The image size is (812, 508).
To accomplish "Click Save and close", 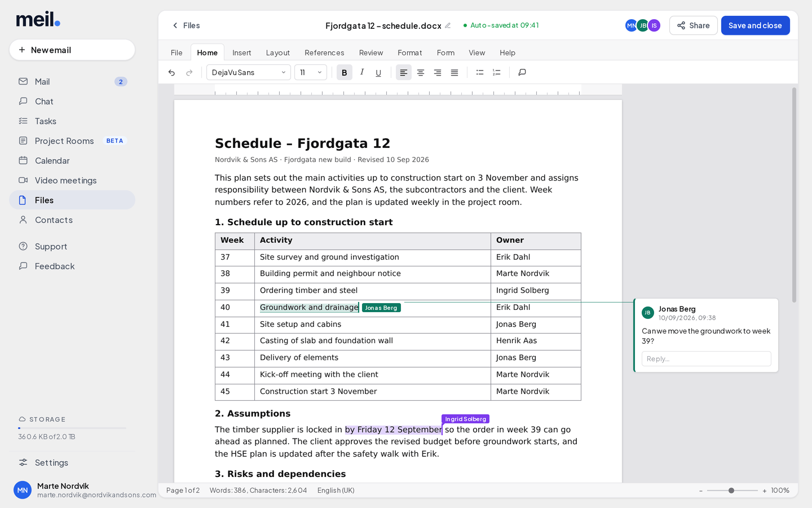I will click(x=755, y=25).
